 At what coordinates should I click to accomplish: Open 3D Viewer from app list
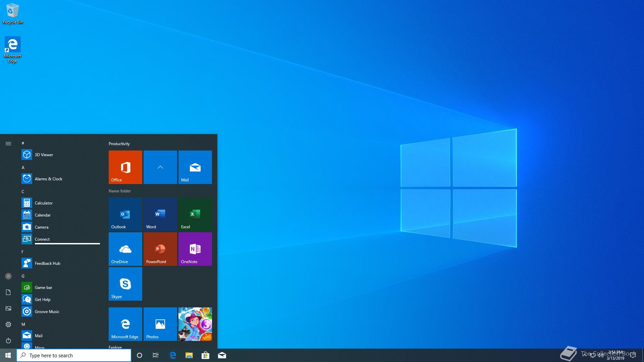click(x=61, y=155)
